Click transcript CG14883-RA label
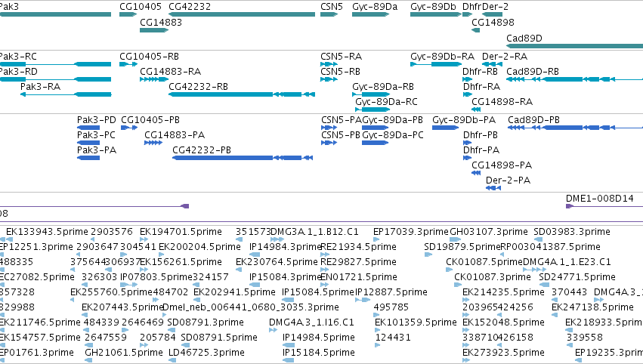 (170, 71)
